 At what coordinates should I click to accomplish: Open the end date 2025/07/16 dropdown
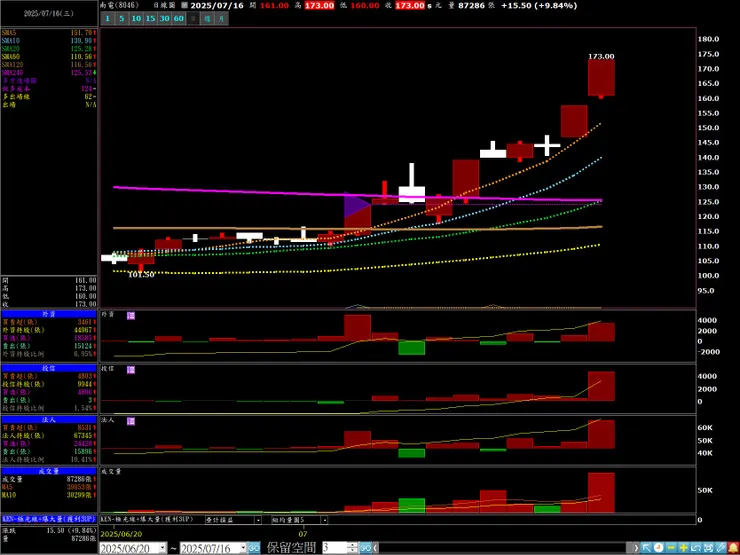coord(243,548)
